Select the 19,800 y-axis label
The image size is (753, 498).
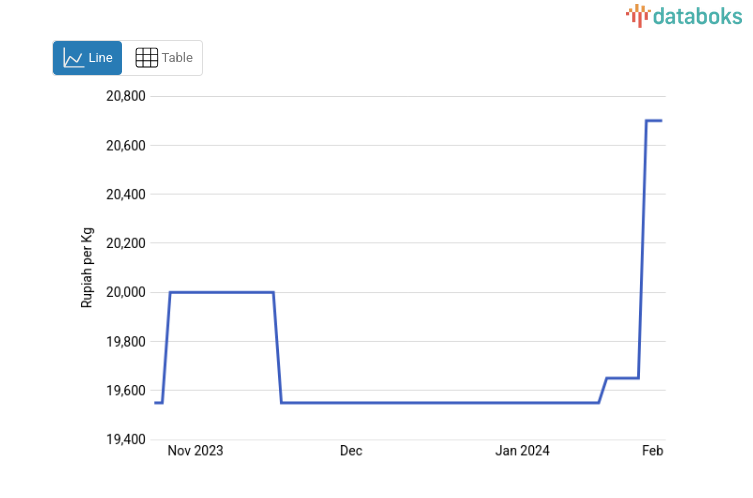pyautogui.click(x=126, y=342)
